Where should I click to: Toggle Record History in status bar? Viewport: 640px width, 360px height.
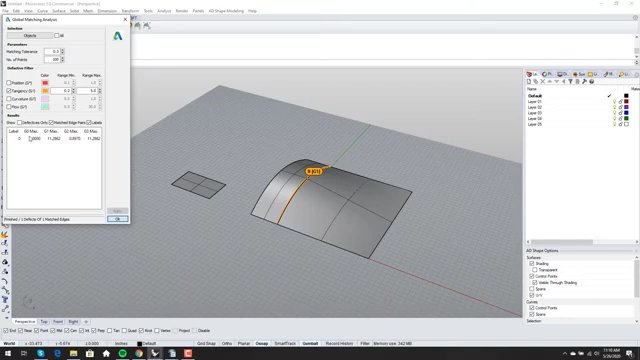tap(339, 344)
